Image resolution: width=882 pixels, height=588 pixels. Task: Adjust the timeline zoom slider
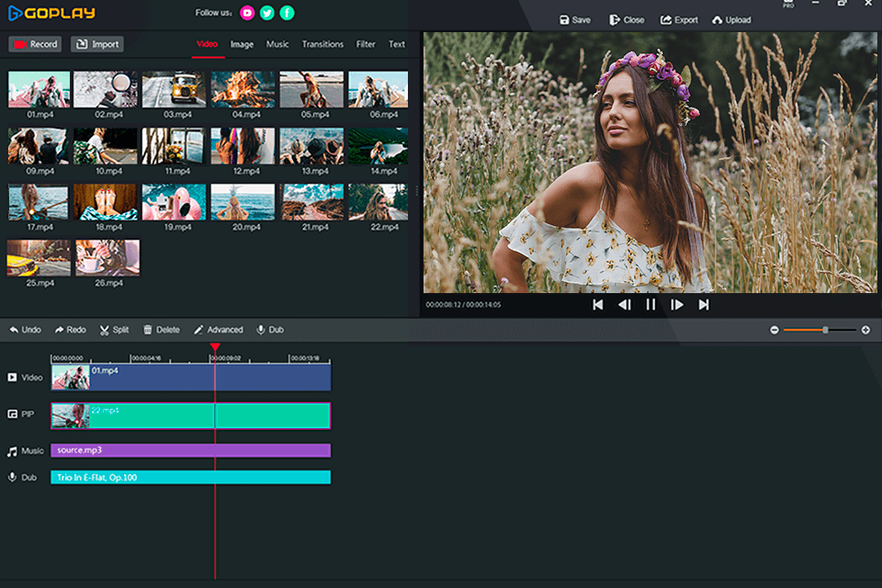(826, 328)
